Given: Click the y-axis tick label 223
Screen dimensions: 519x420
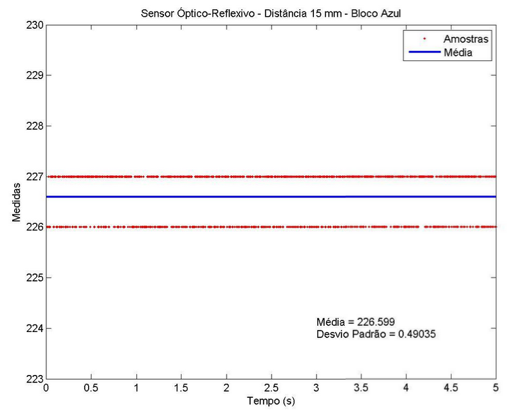Looking at the screenshot, I should click(x=35, y=378).
